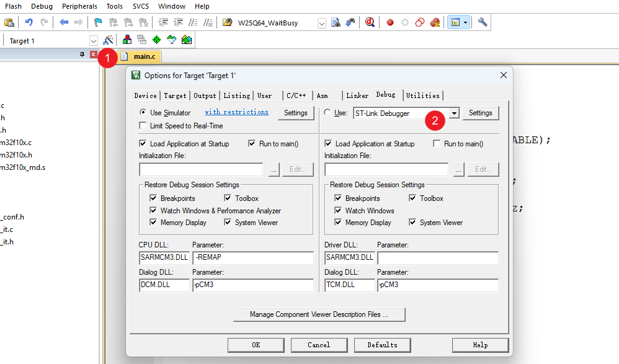Click the Navigate Backward blue arrow
The height and width of the screenshot is (364, 619).
(x=64, y=22)
